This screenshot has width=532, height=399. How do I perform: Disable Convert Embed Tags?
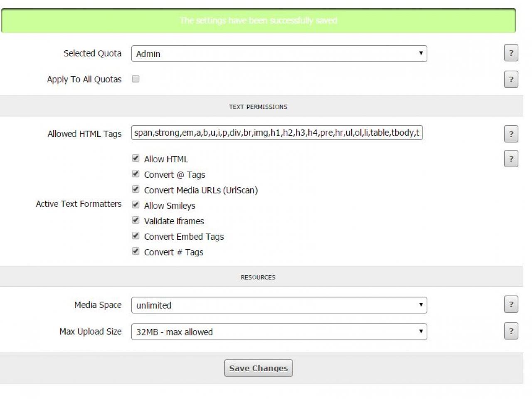click(135, 236)
